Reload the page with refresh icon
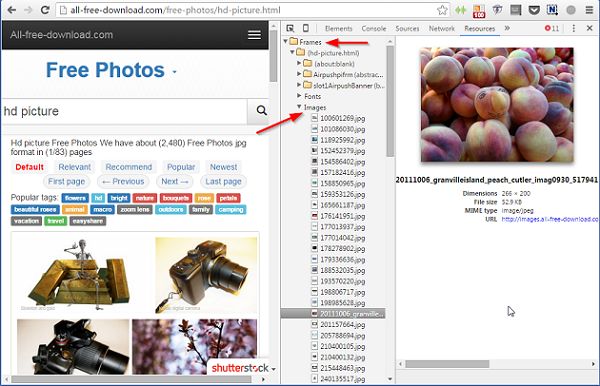 click(x=45, y=10)
